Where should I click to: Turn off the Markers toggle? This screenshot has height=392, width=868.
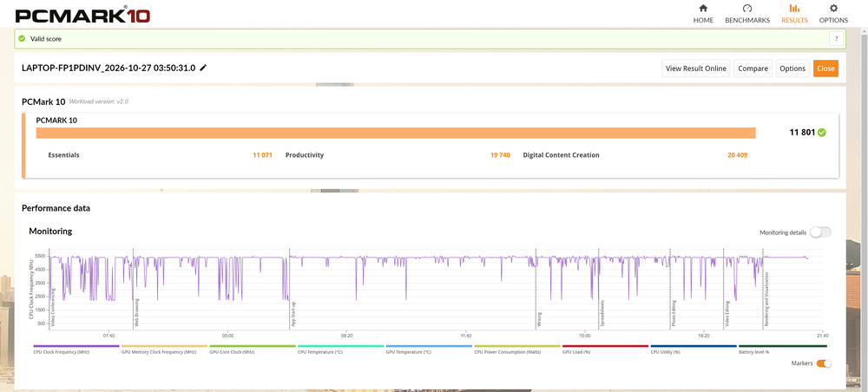tap(824, 363)
